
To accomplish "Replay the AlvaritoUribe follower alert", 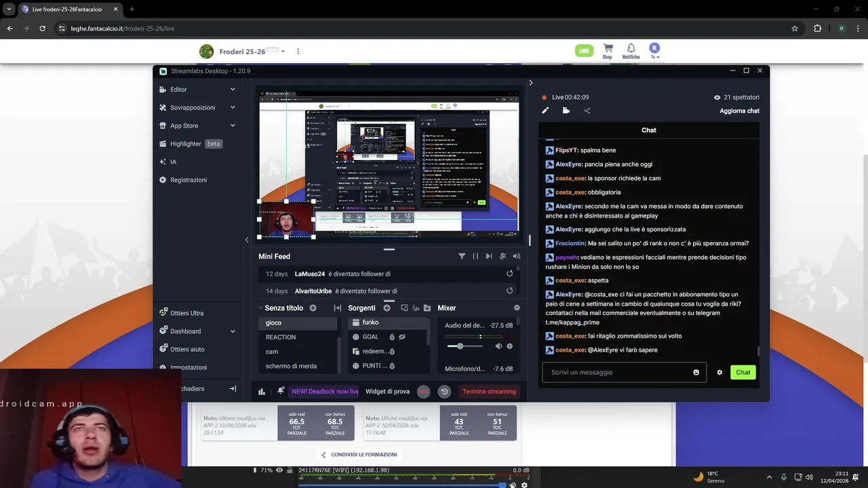I will (509, 291).
